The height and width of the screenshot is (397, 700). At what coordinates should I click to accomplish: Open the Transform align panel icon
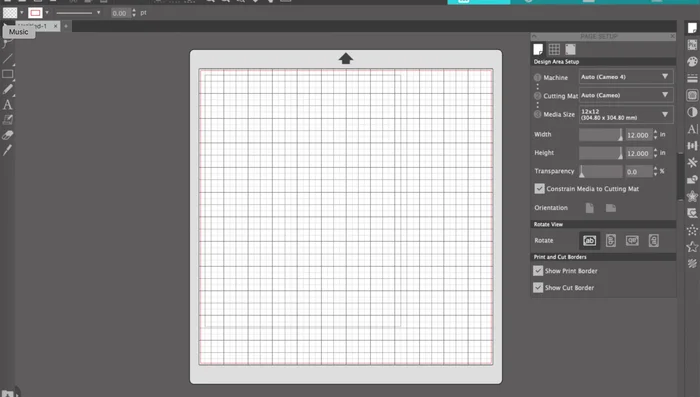pyautogui.click(x=692, y=146)
